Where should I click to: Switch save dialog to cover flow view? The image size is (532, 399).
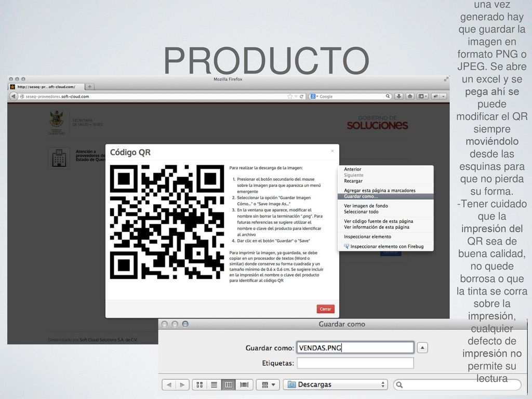coord(244,385)
